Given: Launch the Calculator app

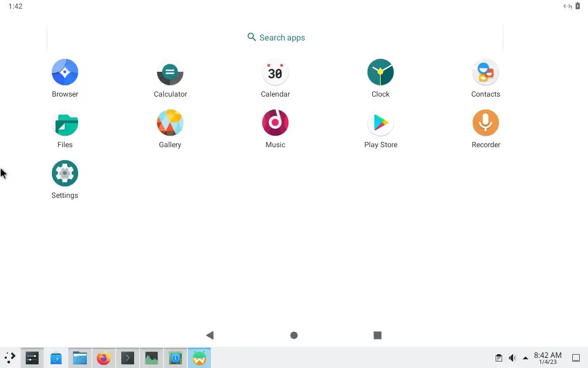Looking at the screenshot, I should click(x=170, y=72).
